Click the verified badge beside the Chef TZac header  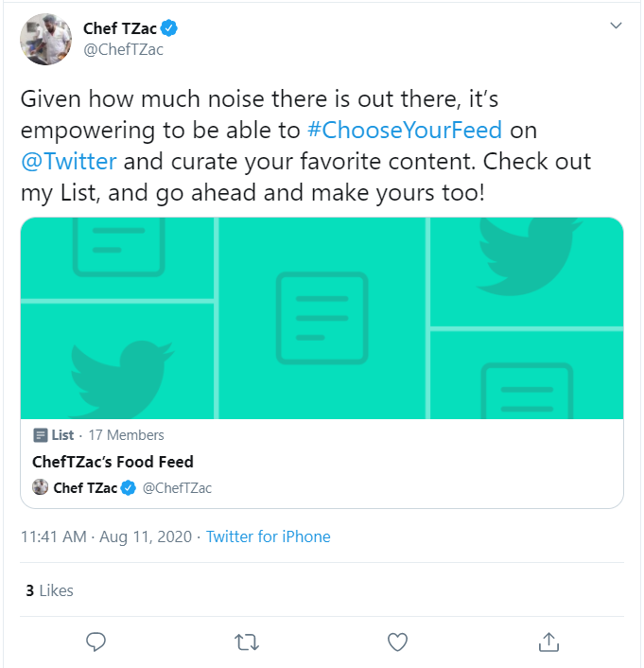pos(171,28)
